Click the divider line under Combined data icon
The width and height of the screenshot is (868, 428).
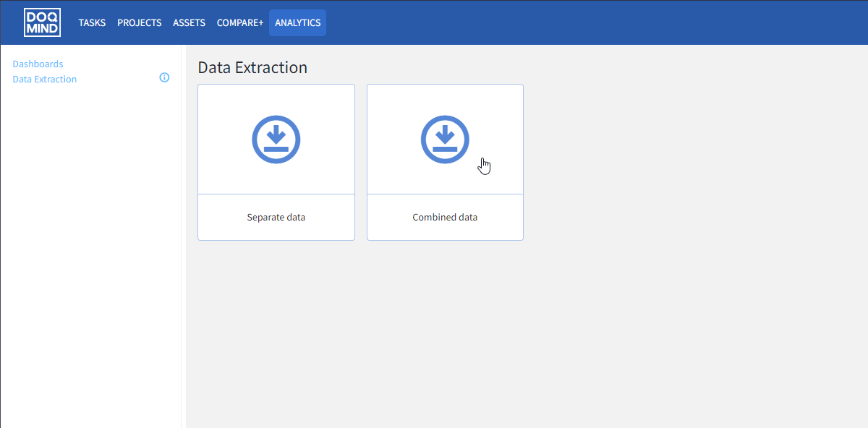coord(445,194)
